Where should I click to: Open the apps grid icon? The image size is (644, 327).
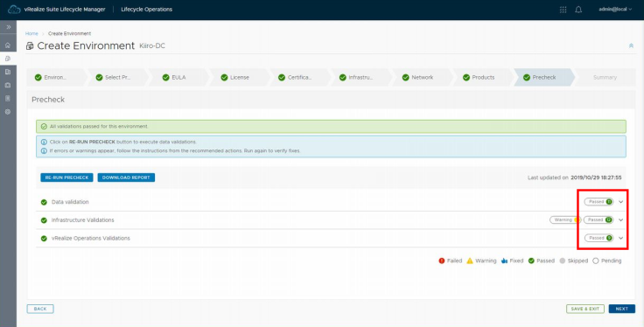(x=563, y=10)
